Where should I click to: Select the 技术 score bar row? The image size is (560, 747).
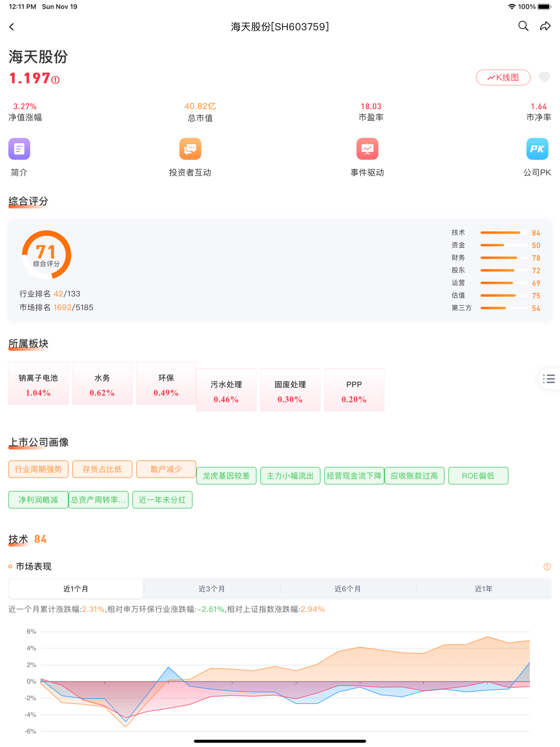pos(496,232)
